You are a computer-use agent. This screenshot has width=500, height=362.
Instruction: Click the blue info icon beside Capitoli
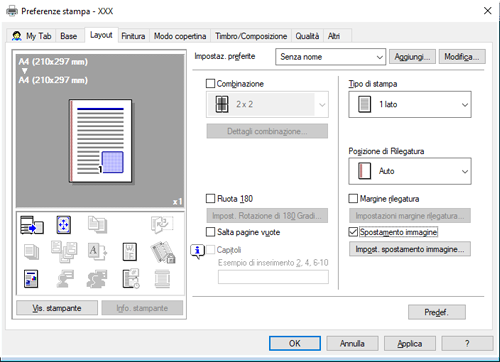pos(197,251)
